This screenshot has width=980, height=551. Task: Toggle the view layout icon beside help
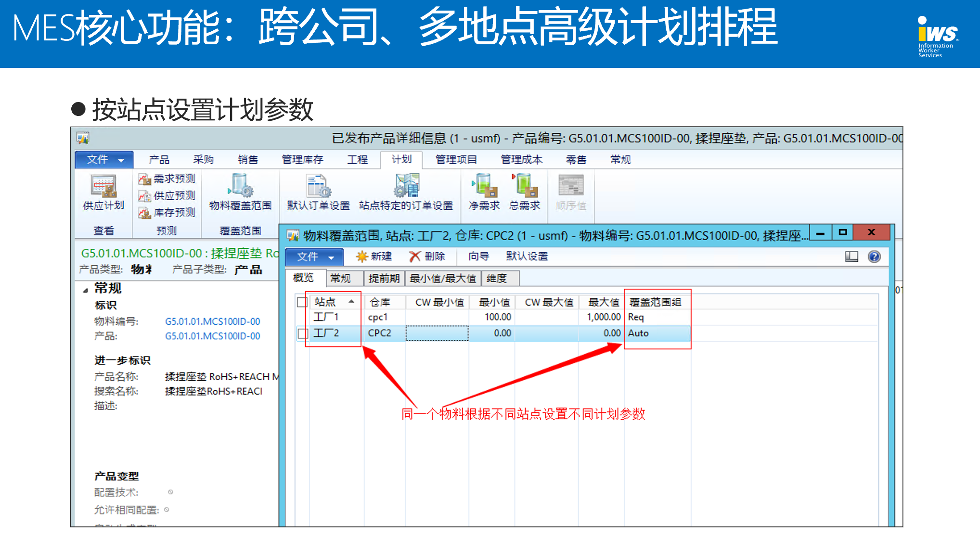851,256
